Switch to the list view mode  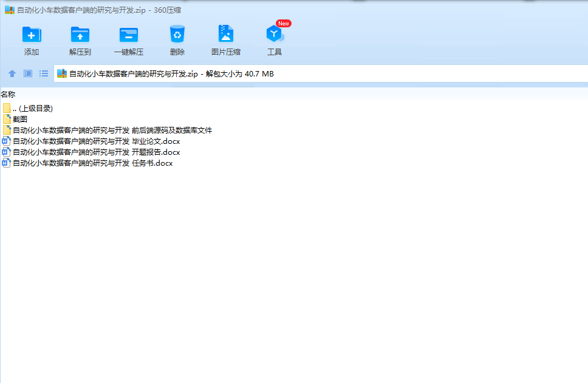(44, 73)
